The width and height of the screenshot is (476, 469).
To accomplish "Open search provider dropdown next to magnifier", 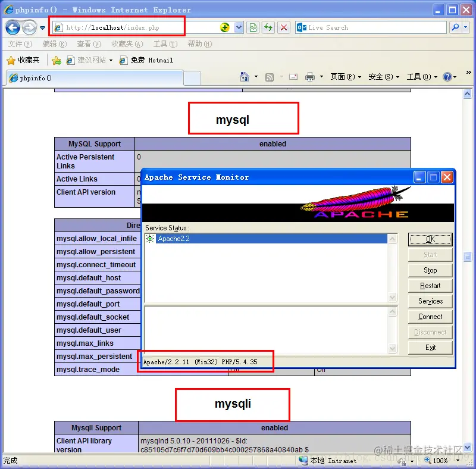I will [x=466, y=27].
